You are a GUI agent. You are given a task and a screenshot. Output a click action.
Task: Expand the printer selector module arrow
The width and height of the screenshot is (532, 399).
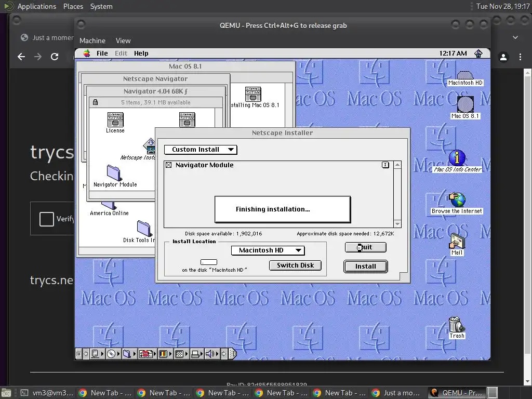point(202,354)
